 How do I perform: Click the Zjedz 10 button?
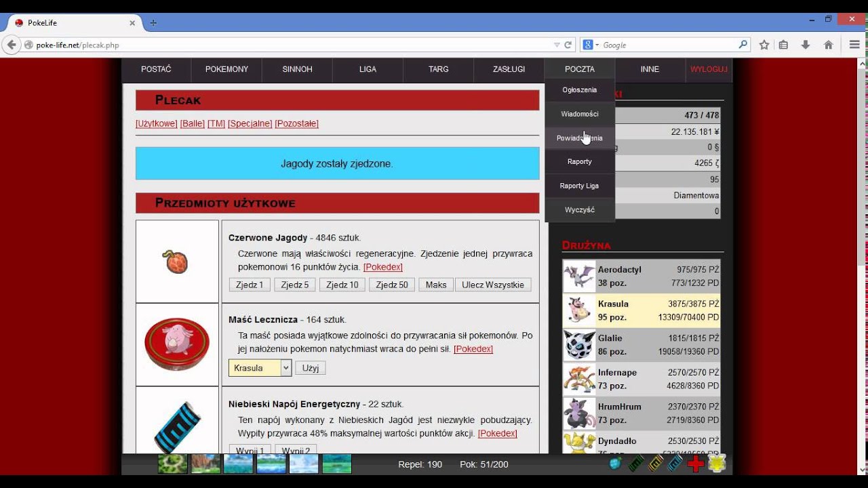[x=342, y=285]
